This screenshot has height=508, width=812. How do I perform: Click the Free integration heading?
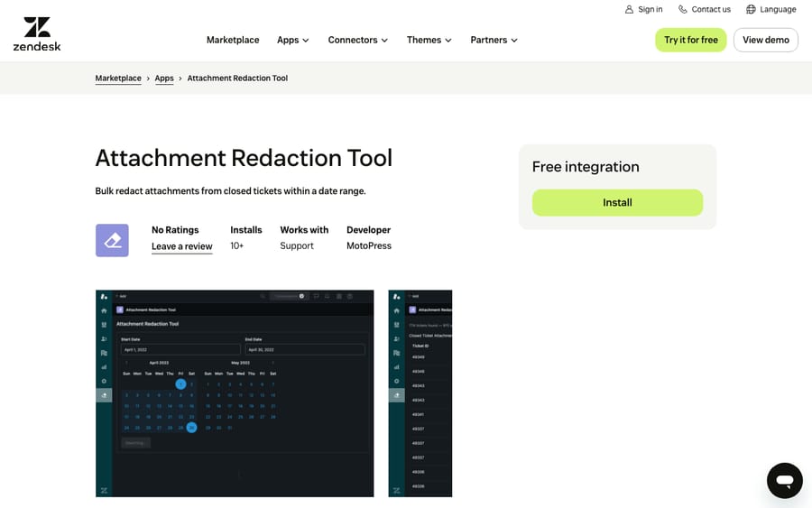(586, 167)
